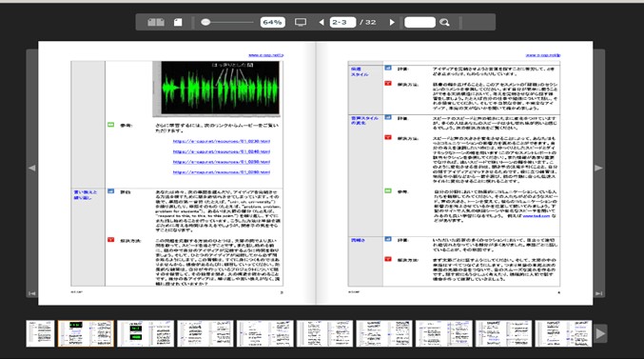Open the pages 16-17 thumbnail
This screenshot has height=359, width=644.
click(503, 333)
